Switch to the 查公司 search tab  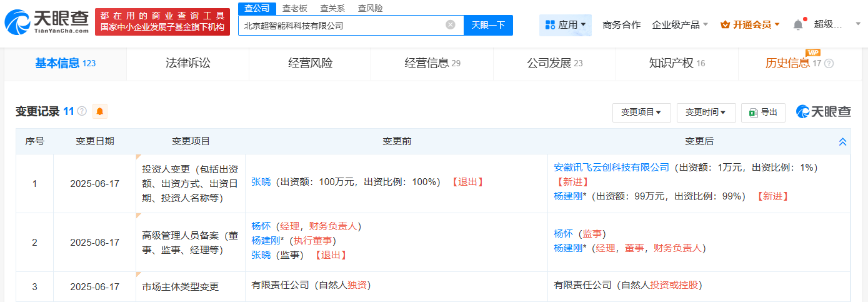coord(257,8)
